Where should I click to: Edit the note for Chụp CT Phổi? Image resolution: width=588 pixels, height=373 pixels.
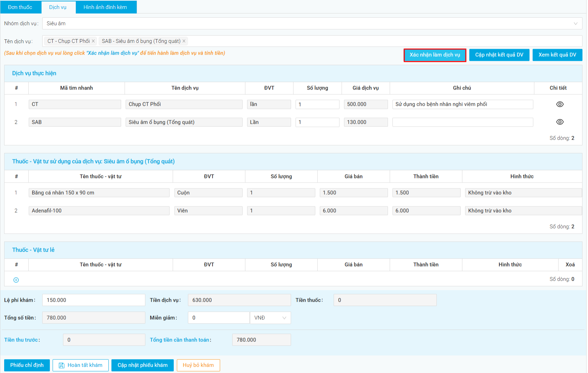463,104
